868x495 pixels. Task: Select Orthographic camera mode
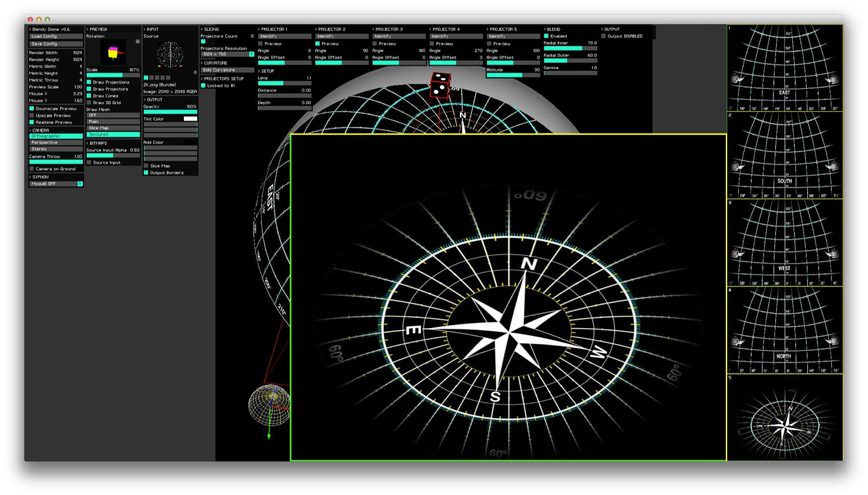pos(56,136)
